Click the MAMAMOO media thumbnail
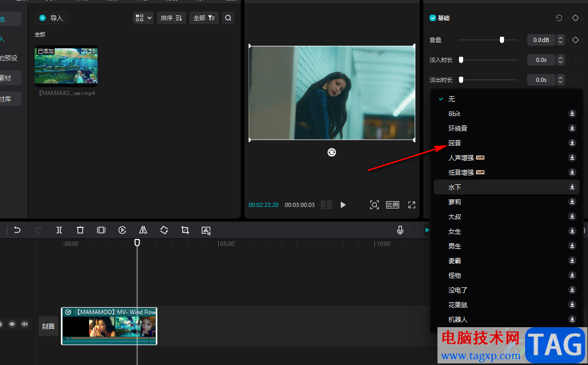 66,66
